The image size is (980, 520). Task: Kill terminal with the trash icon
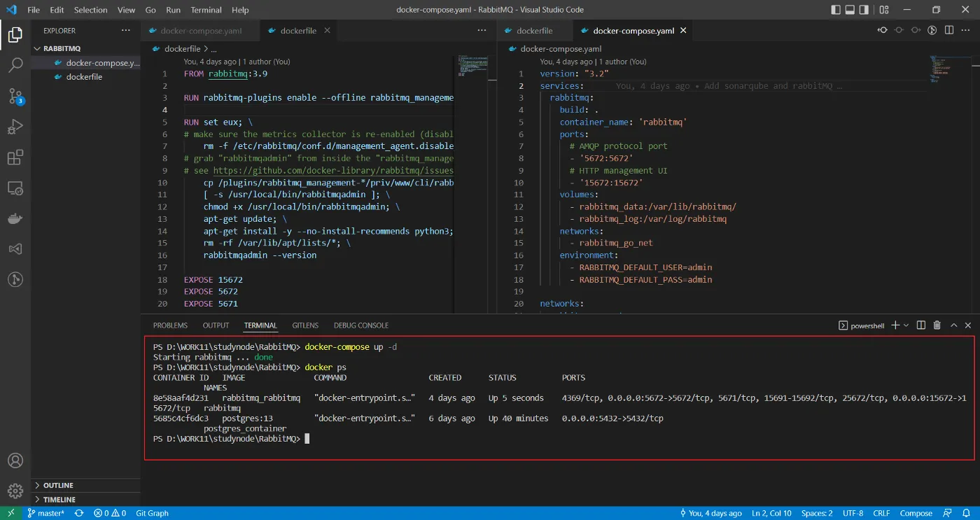tap(937, 325)
